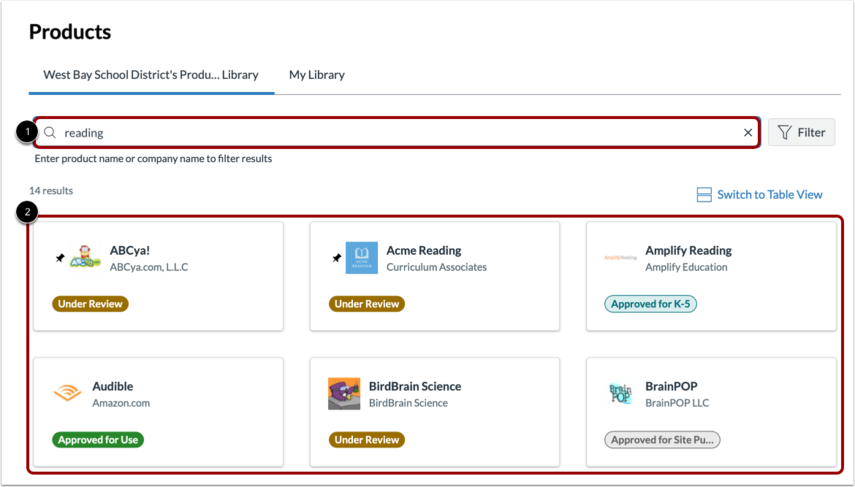
Task: Click the Approved for K-5 badge
Action: click(x=651, y=304)
